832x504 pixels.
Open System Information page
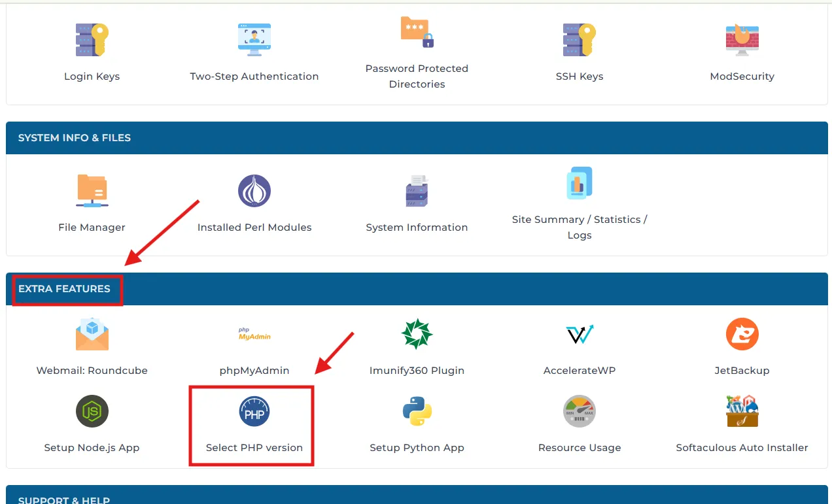[x=417, y=191]
